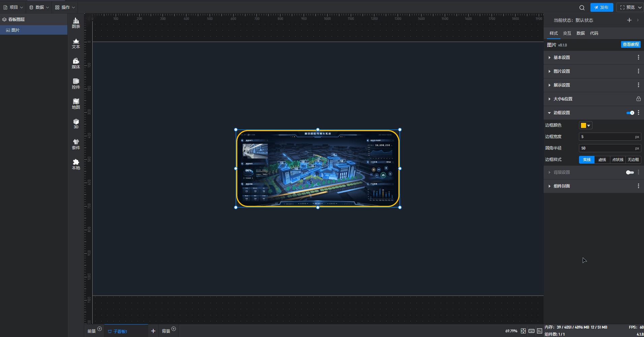Screen dimensions: 644x337
Task: Select the 文本 text component icon
Action: click(76, 43)
